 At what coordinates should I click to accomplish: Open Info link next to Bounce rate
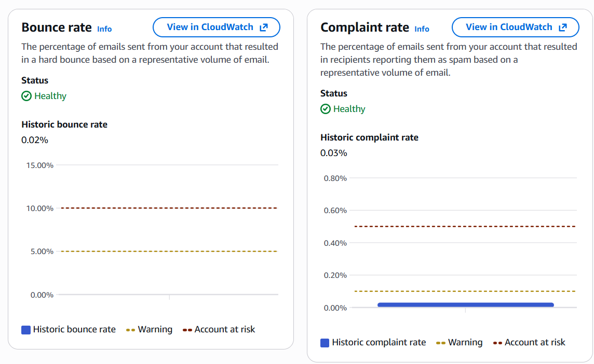tap(104, 29)
